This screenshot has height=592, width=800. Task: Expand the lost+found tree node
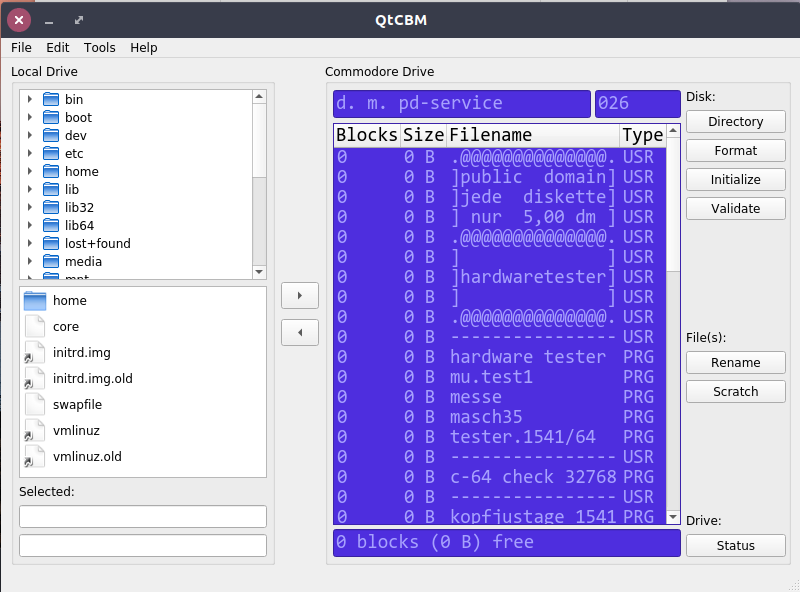30,244
